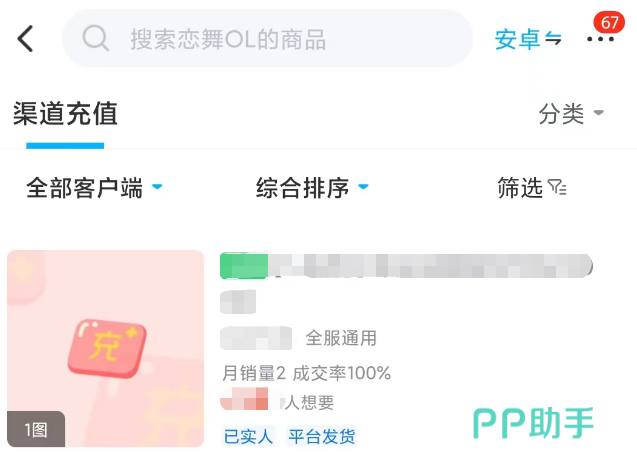Open the 全部客户端 dropdown
Viewport: 637px width, 470px height.
pos(94,187)
